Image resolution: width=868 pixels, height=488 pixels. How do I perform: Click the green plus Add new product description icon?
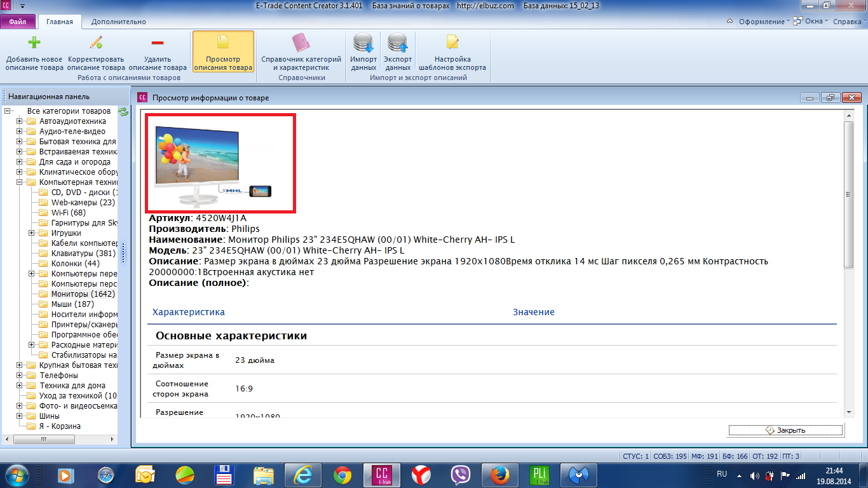tap(34, 43)
